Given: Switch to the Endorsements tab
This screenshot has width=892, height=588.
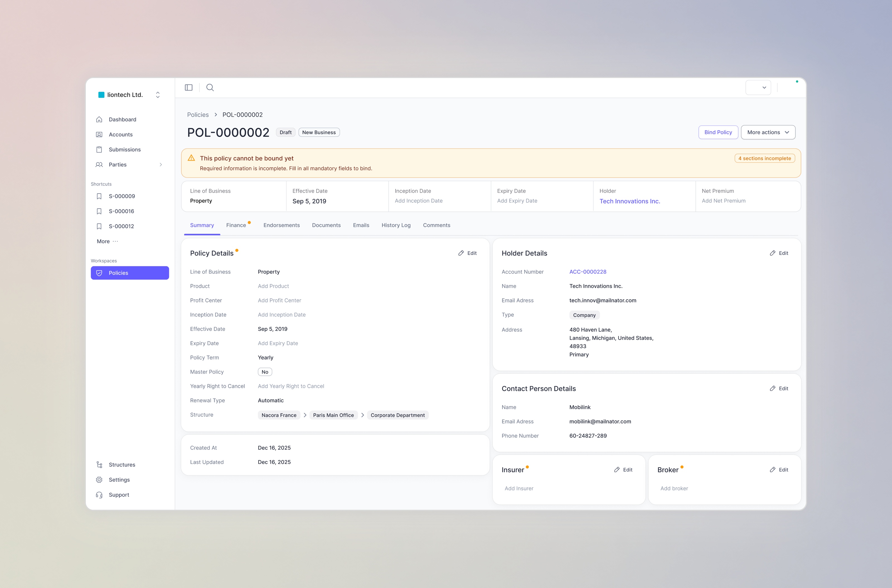Looking at the screenshot, I should 281,225.
